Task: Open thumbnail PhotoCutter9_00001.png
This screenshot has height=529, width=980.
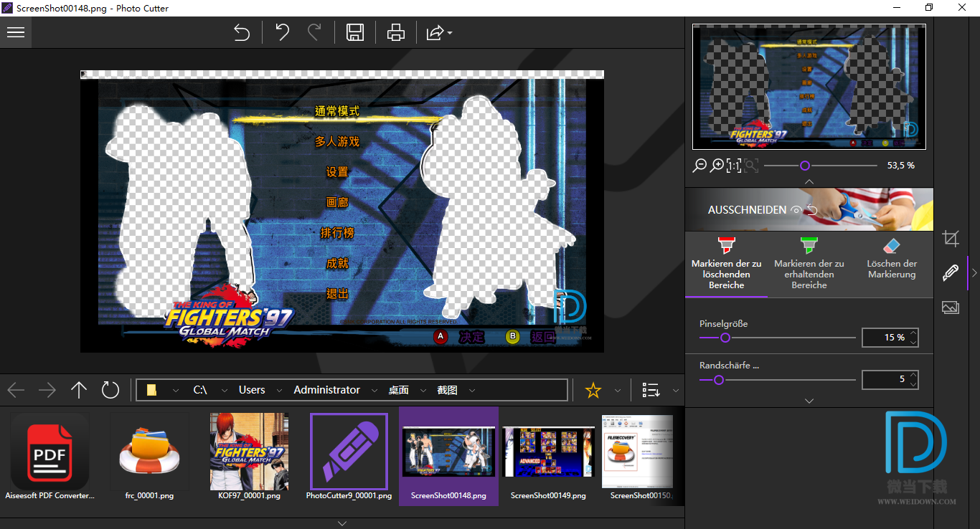Action: (349, 457)
